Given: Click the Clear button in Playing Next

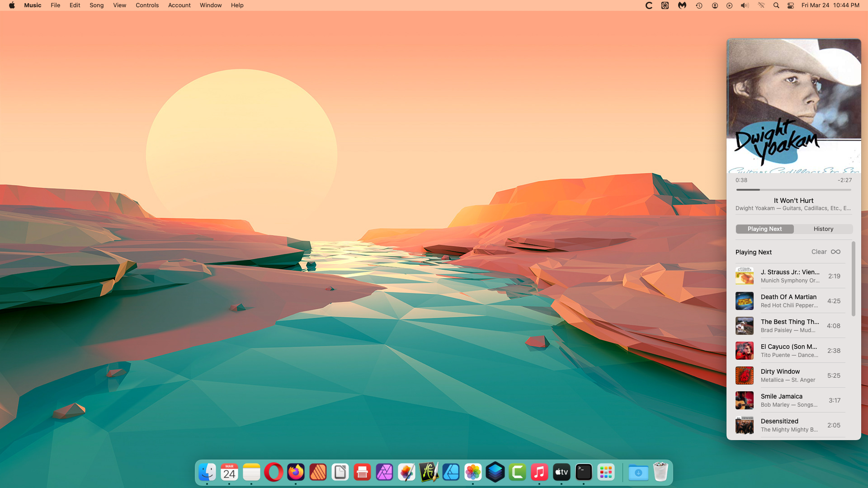Looking at the screenshot, I should [819, 252].
